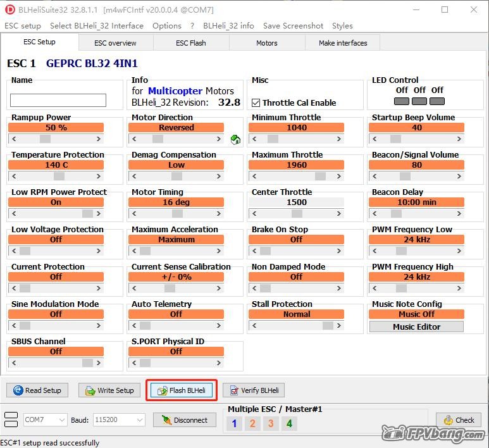The width and height of the screenshot is (489, 448).
Task: Increase S.PORT Physical ID right arrow
Action: (x=219, y=363)
